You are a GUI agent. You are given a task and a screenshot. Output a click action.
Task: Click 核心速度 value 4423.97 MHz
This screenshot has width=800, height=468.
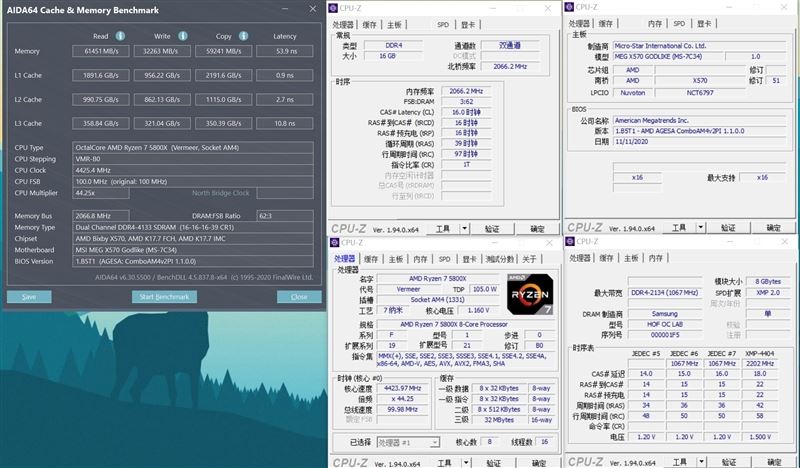[403, 388]
